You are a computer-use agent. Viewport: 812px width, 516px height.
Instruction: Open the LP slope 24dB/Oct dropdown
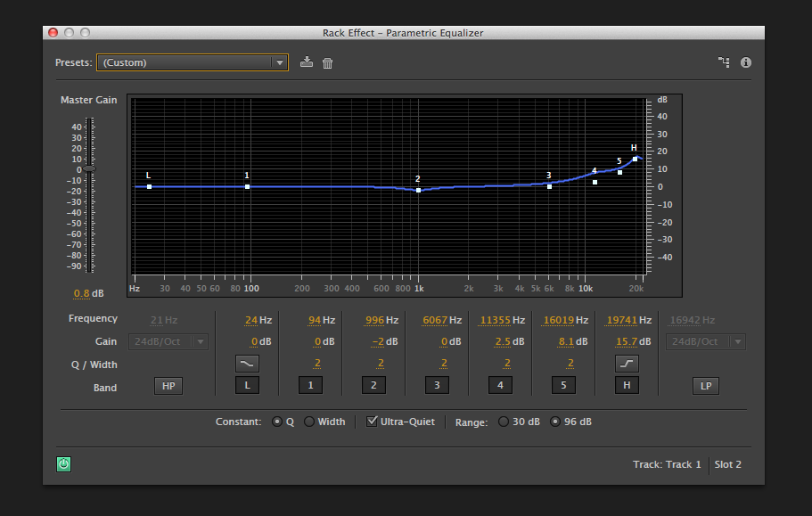705,341
